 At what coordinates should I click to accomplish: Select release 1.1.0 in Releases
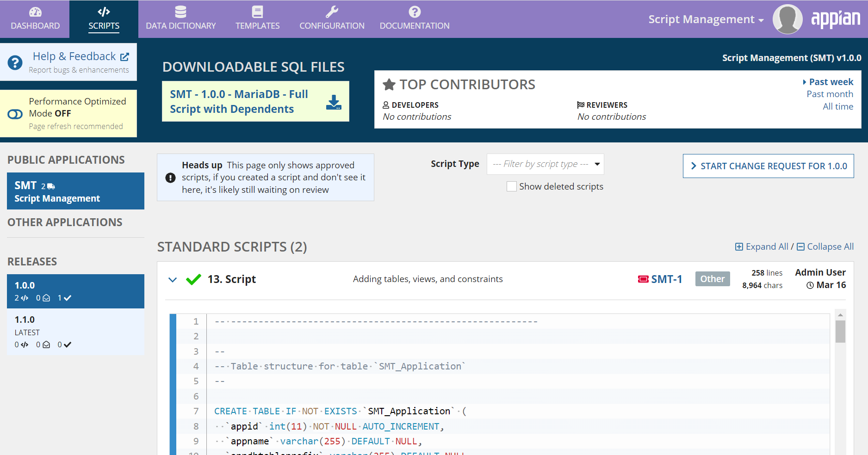coord(75,332)
